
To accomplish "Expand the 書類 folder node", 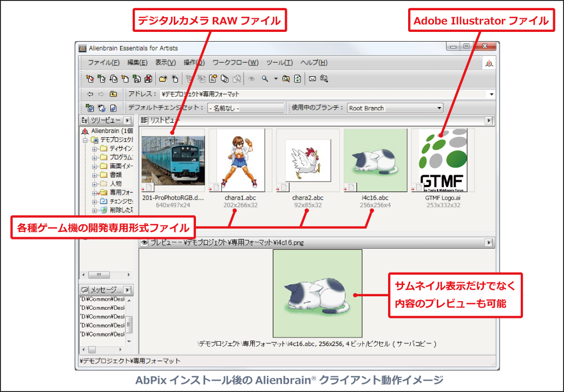I will [x=94, y=175].
